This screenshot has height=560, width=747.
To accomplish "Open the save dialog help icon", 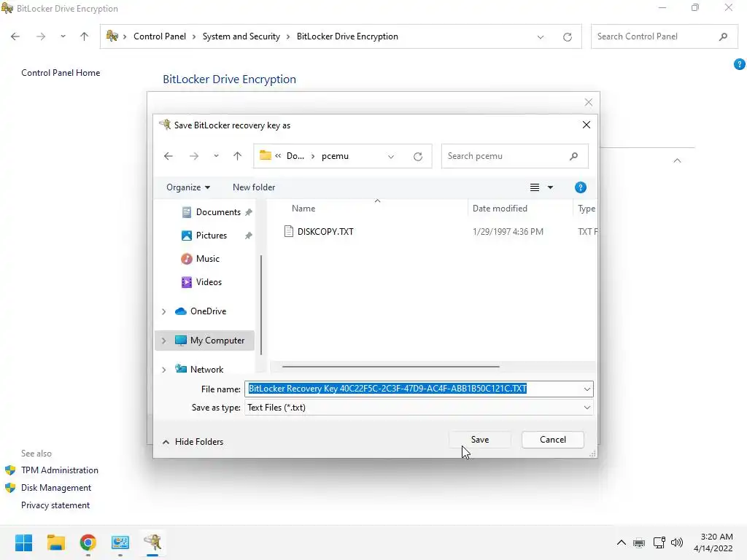I will [580, 187].
